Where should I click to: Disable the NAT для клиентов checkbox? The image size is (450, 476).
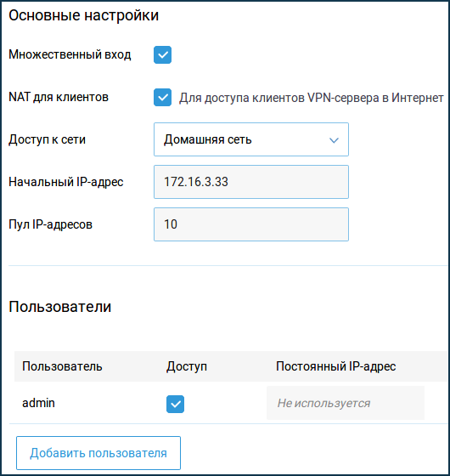point(162,98)
